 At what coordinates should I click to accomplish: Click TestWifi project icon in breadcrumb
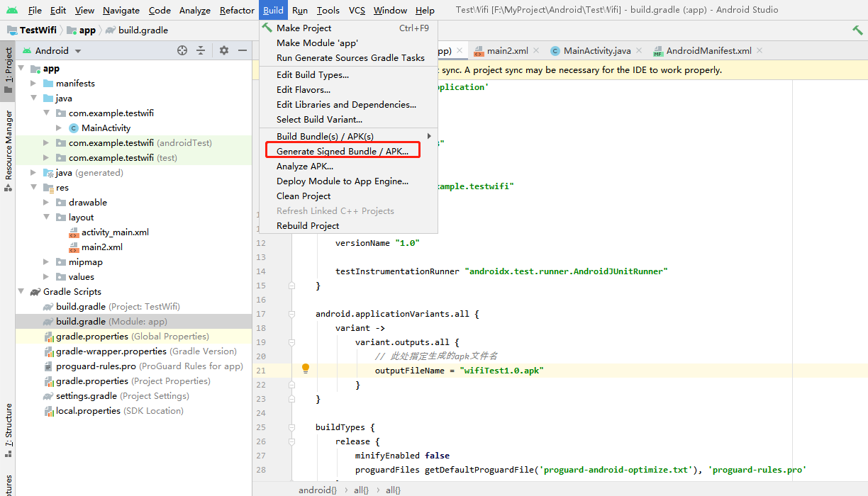coord(12,30)
